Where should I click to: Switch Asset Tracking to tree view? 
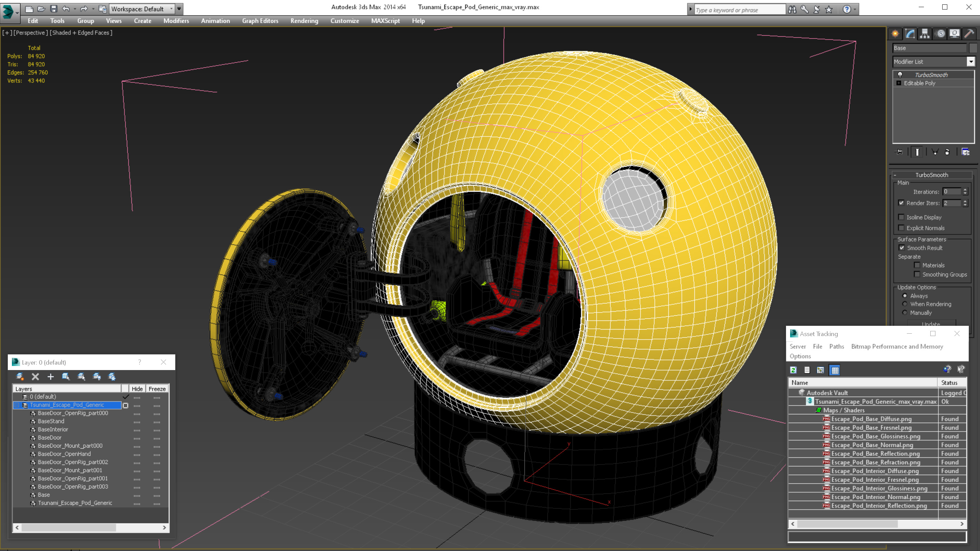pyautogui.click(x=821, y=370)
